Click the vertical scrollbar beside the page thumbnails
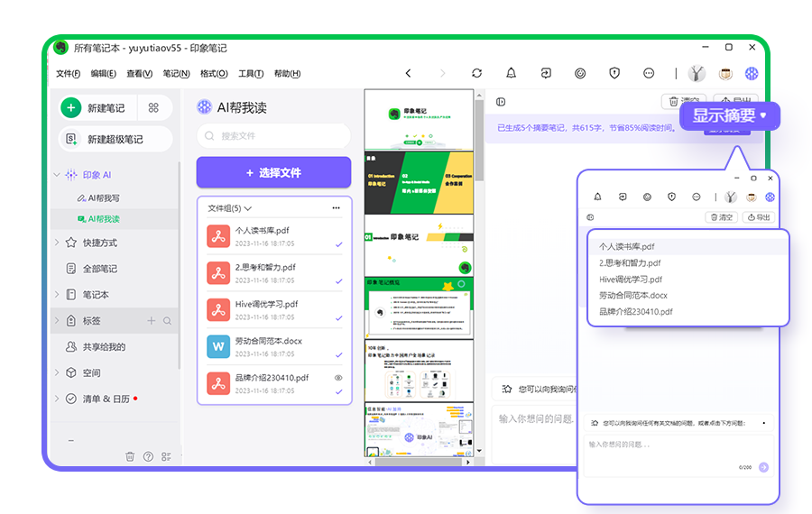The image size is (812, 514). point(479,140)
